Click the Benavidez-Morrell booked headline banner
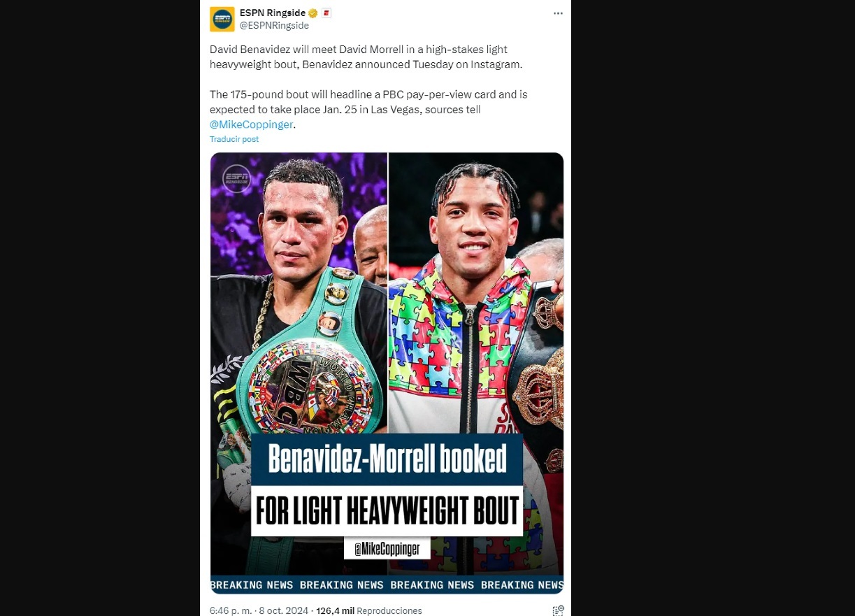 [387, 459]
